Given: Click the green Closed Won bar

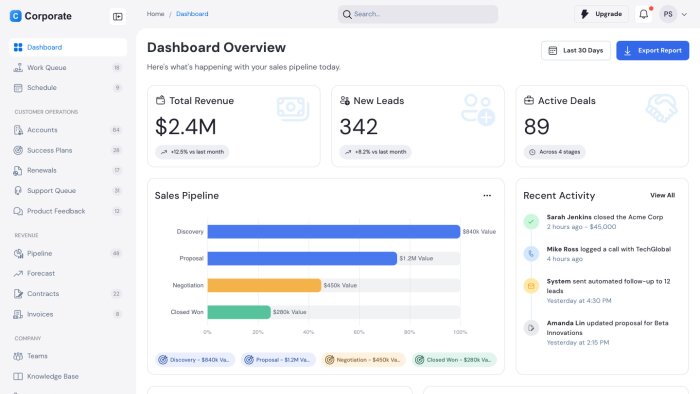Looking at the screenshot, I should click(x=239, y=312).
